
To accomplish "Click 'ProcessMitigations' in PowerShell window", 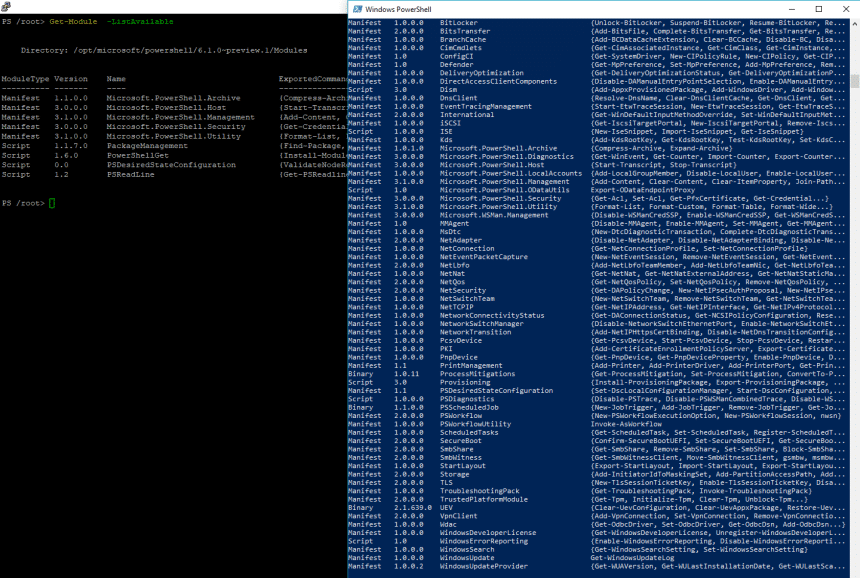I will pos(478,374).
